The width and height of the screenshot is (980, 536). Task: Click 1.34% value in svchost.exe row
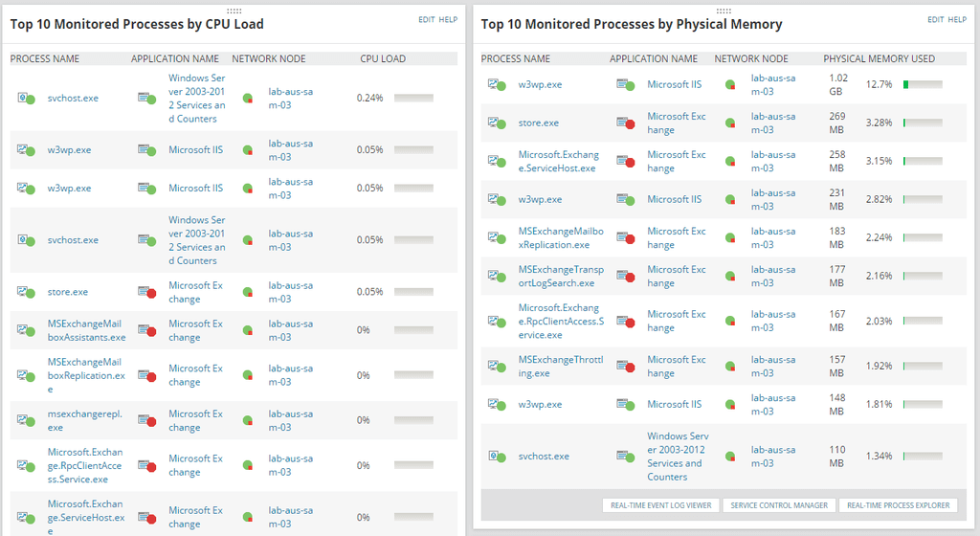click(879, 456)
